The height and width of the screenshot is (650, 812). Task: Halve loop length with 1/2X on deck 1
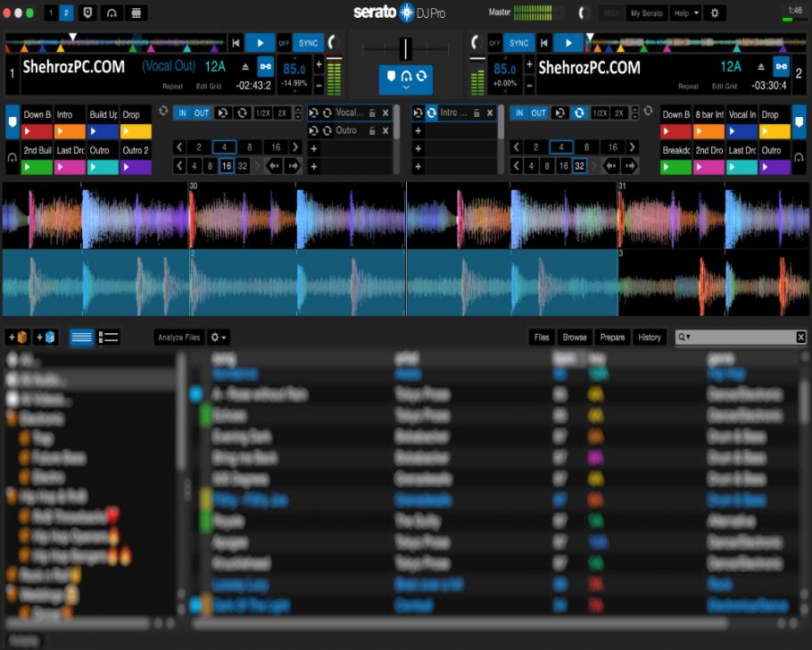tap(262, 113)
